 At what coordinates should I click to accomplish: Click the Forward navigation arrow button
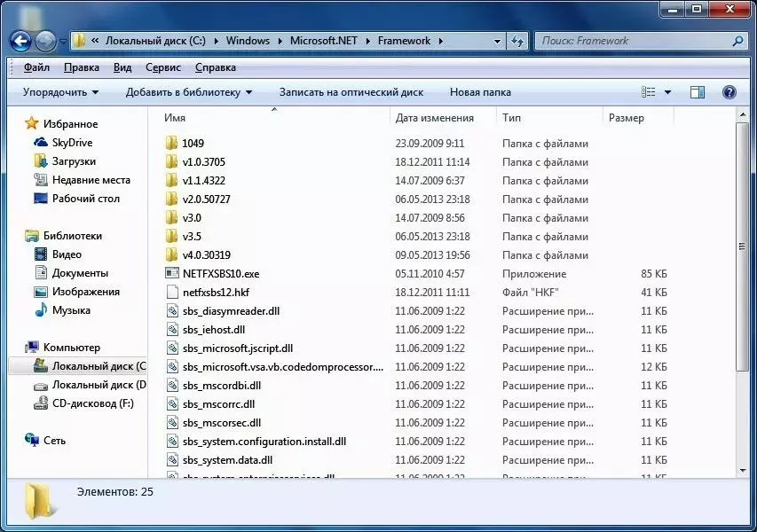(46, 41)
